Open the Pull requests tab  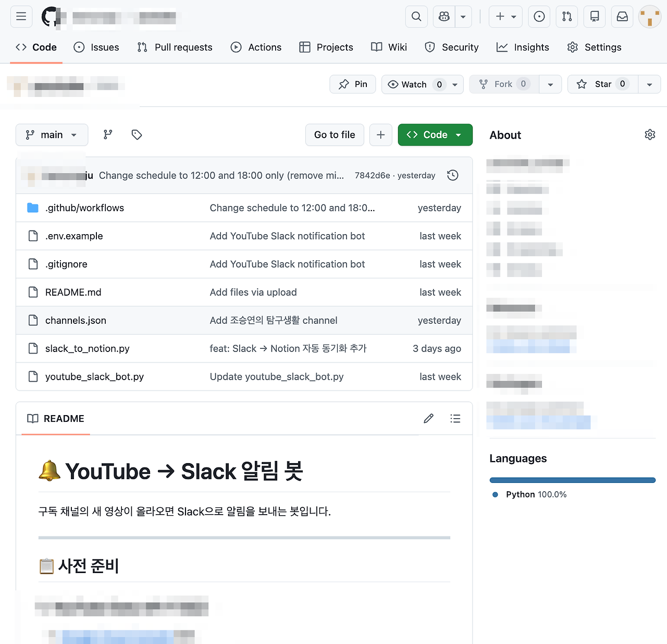pos(175,47)
